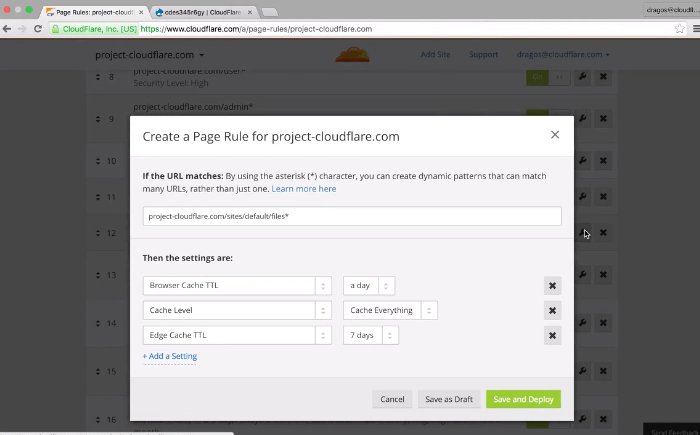Delete rule 11 with the X icon
Screen dimensions: 700x435
coord(603,197)
